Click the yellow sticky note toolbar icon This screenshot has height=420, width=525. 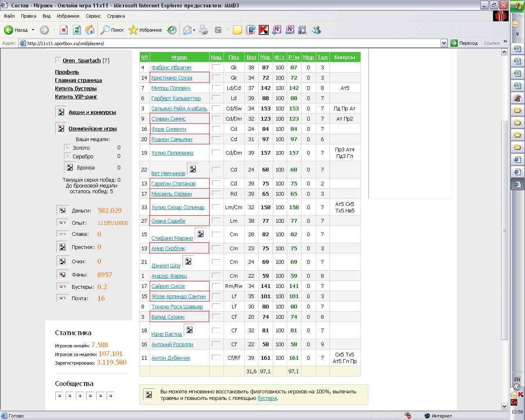point(237,30)
